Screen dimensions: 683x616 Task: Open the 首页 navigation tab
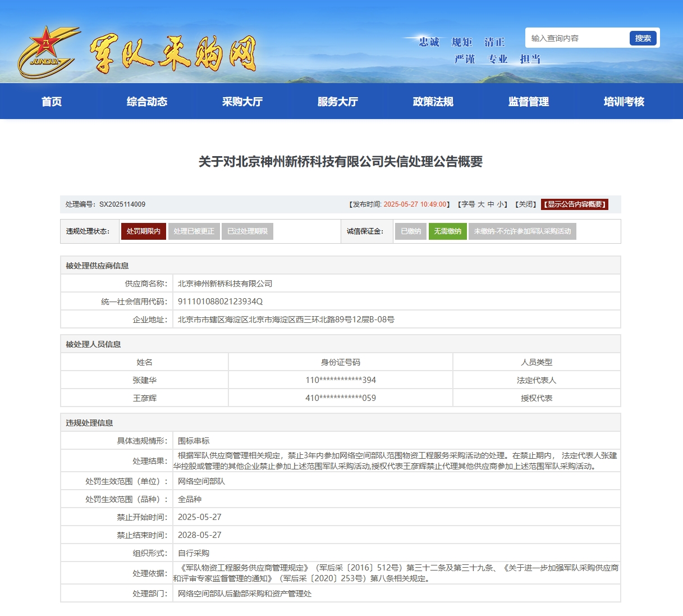point(52,102)
